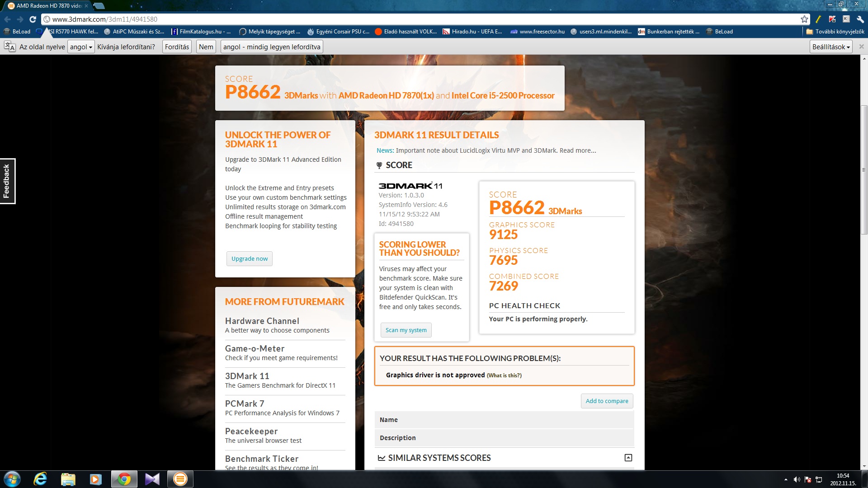The width and height of the screenshot is (868, 488).
Task: Open the Game-o-Meter link
Action: [x=255, y=348]
